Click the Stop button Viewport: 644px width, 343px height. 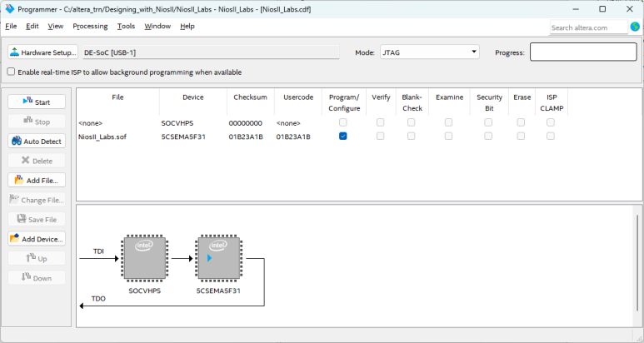click(37, 122)
